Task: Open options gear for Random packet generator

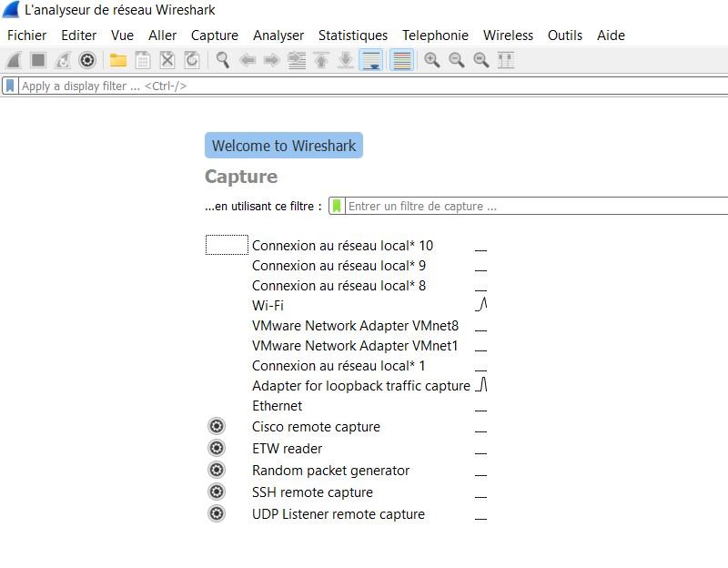Action: coord(217,470)
